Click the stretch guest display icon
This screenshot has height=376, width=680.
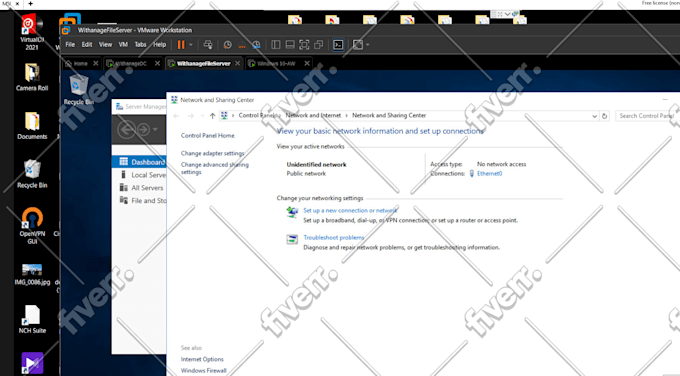(x=357, y=45)
